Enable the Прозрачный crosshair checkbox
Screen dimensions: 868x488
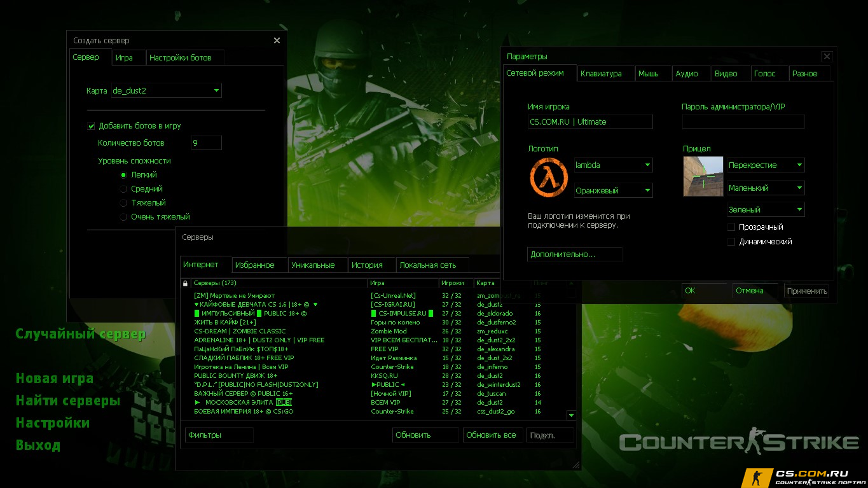click(731, 227)
